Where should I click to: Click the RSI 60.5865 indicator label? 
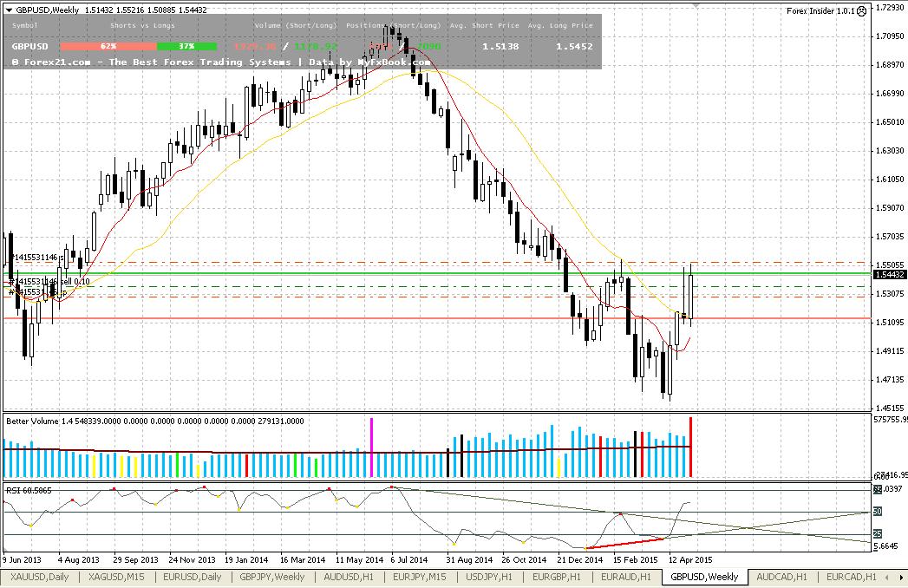29,491
